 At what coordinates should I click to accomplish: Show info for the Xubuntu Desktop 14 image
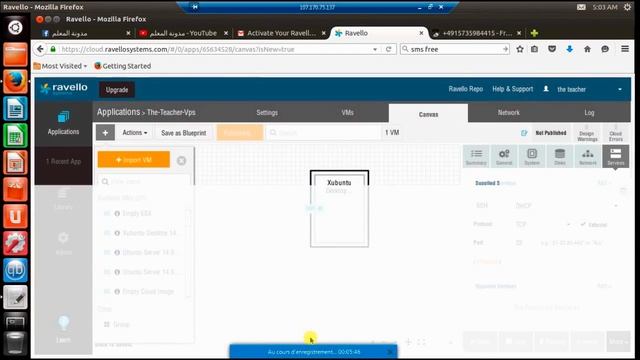(117, 233)
